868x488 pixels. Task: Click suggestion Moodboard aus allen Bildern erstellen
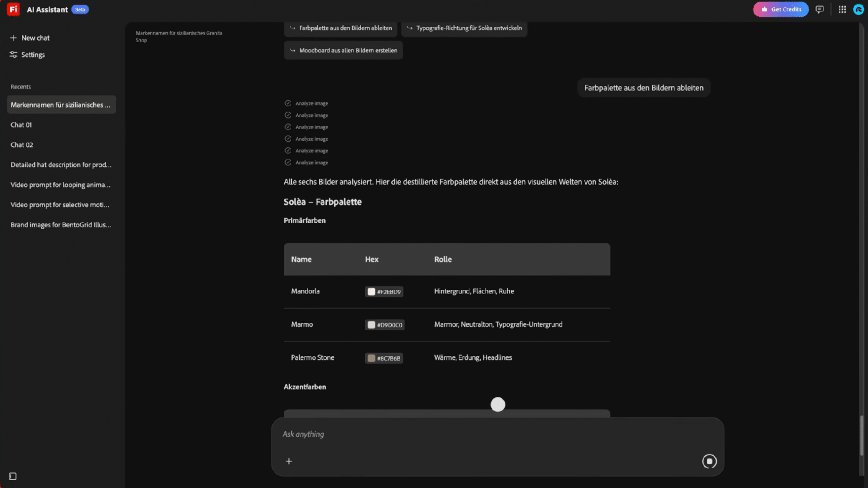coord(343,50)
